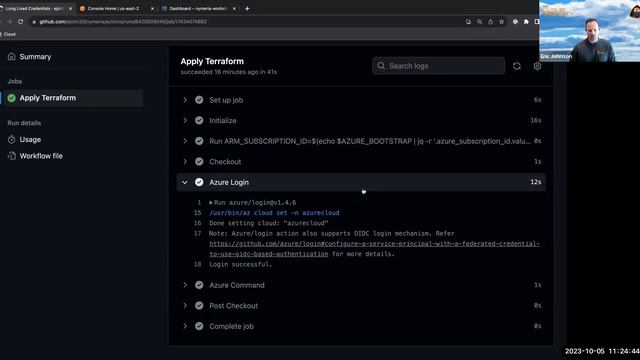The image size is (640, 360).
Task: Click the Initialize success check icon
Action: (199, 120)
